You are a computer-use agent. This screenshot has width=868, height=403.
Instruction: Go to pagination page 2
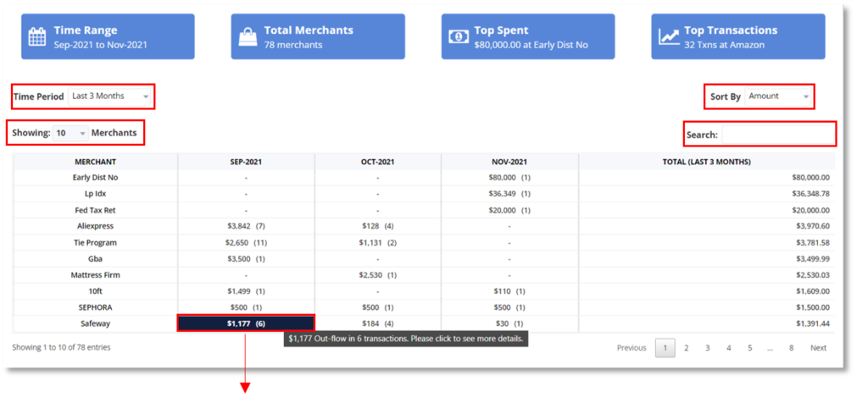(687, 348)
